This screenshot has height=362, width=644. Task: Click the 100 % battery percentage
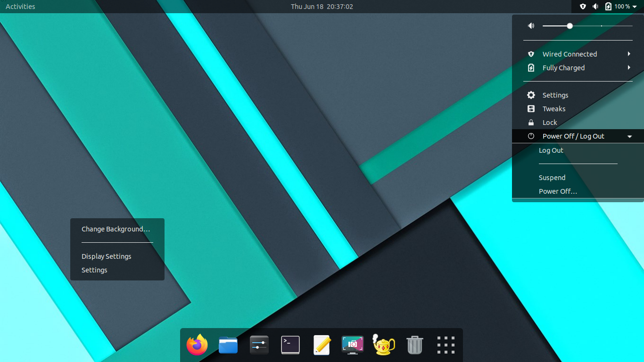[622, 7]
